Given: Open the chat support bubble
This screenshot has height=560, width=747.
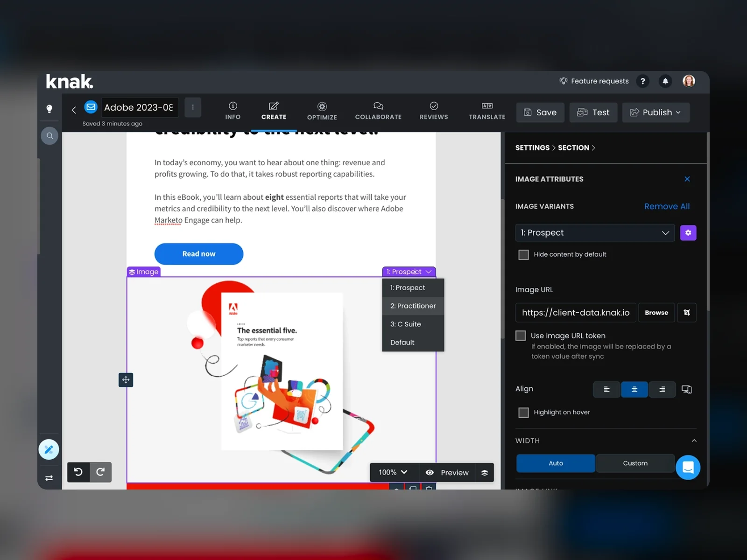Looking at the screenshot, I should pyautogui.click(x=688, y=467).
